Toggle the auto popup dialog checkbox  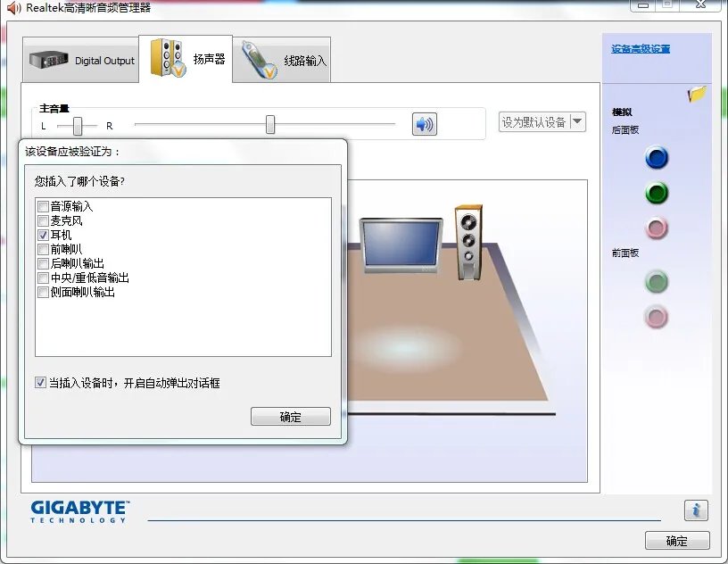click(40, 382)
